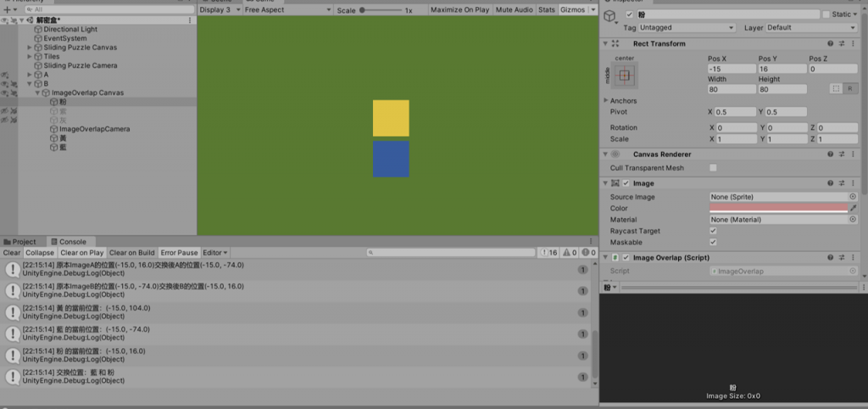
Task: Toggle Rect Transform raw edit mode R
Action: pyautogui.click(x=849, y=88)
